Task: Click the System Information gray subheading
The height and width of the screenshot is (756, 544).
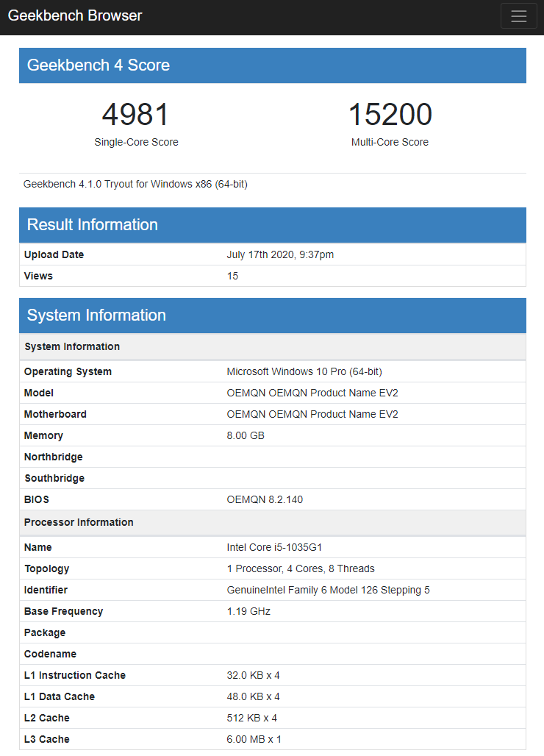Action: click(x=72, y=346)
